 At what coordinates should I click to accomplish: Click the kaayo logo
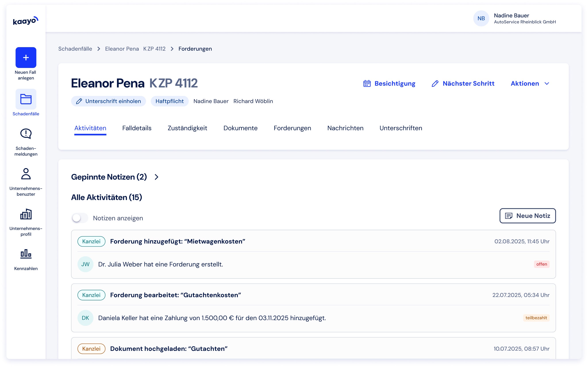[x=26, y=21]
